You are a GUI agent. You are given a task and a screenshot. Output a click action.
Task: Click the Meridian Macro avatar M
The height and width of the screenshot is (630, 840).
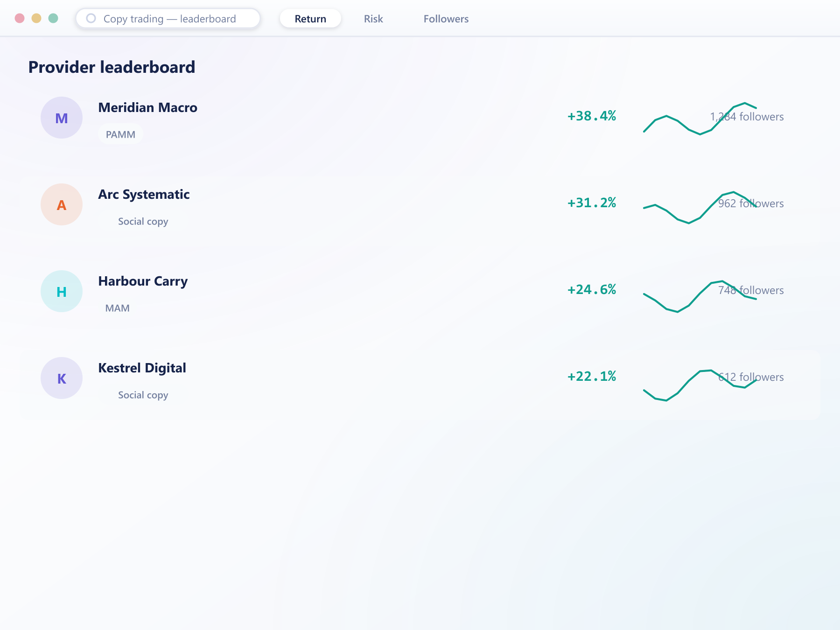62,118
